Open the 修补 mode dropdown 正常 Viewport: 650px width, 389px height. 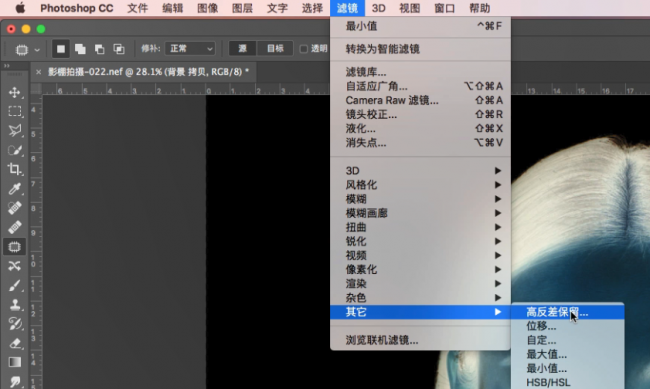tap(190, 49)
